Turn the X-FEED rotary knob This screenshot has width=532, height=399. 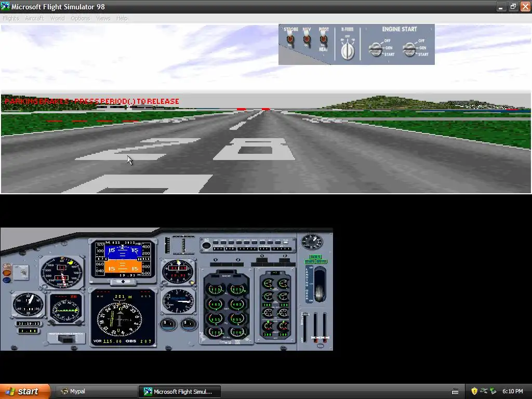click(348, 50)
